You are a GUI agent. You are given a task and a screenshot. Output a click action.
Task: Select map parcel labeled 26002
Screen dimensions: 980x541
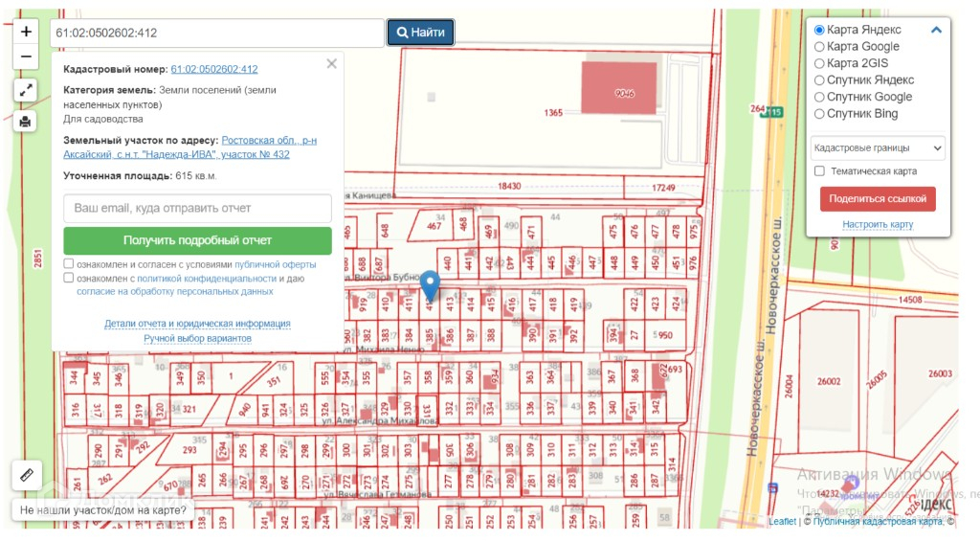coord(829,381)
